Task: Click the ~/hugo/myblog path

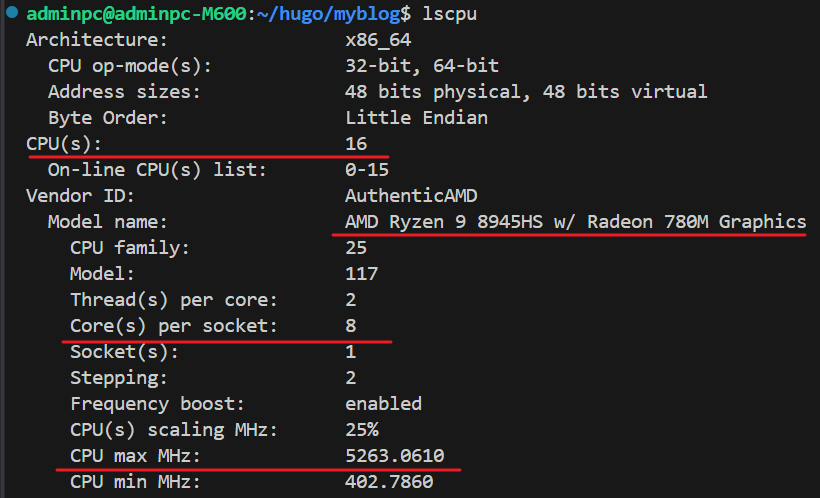Action: (328, 14)
